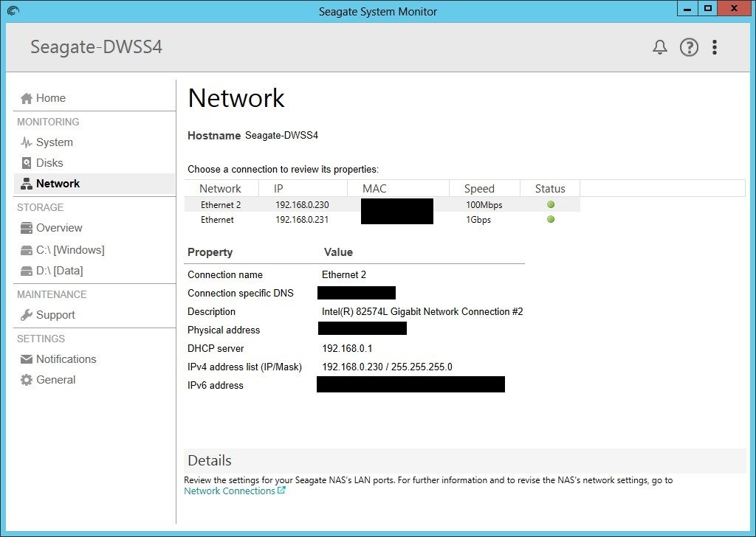Click the Physical address label
Image resolution: width=756 pixels, height=537 pixels.
click(224, 330)
